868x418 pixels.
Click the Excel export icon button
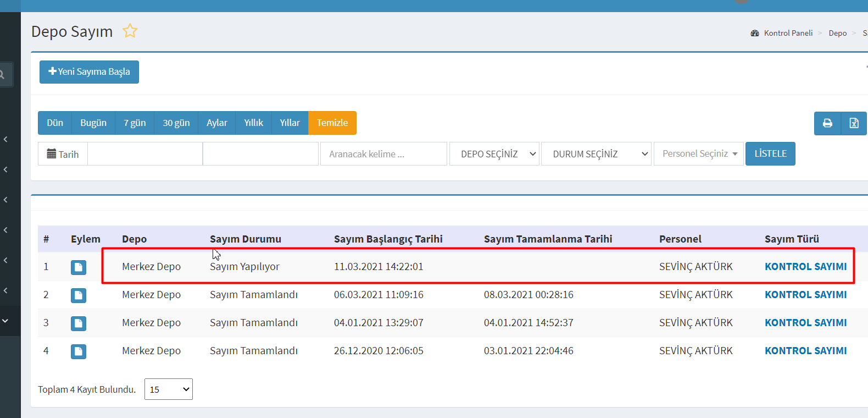click(854, 123)
